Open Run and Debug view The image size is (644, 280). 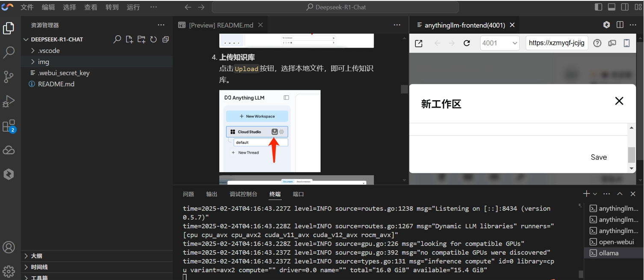(x=9, y=101)
